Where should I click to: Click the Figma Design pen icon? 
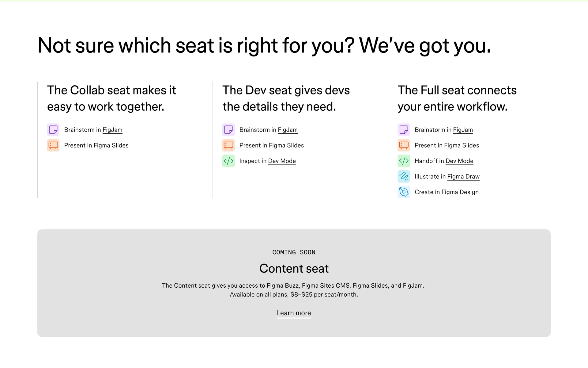(404, 192)
